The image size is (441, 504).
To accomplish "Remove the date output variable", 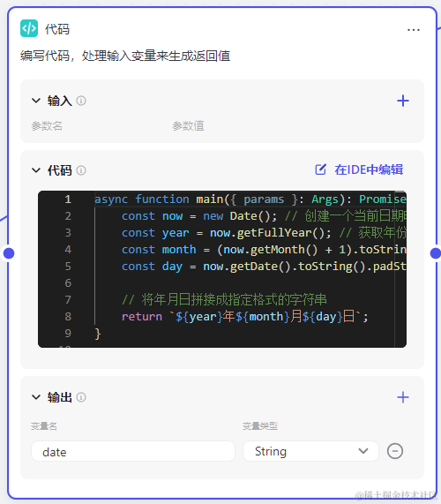I will point(395,451).
